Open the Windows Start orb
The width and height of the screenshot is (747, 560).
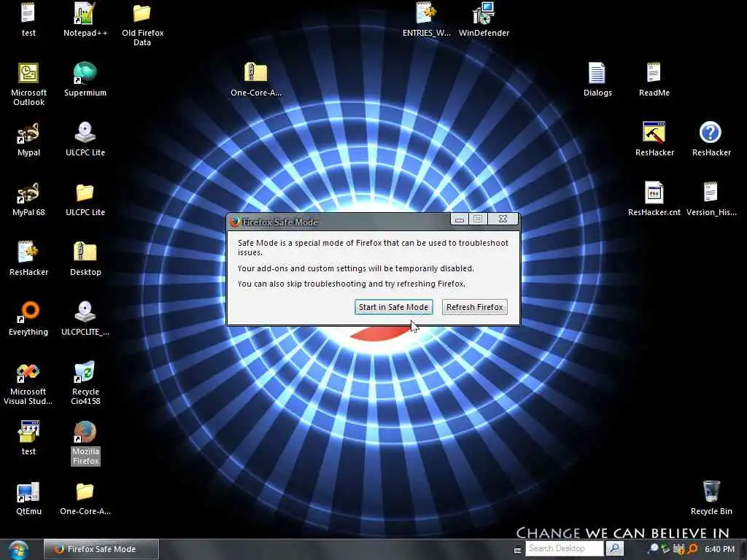18,550
